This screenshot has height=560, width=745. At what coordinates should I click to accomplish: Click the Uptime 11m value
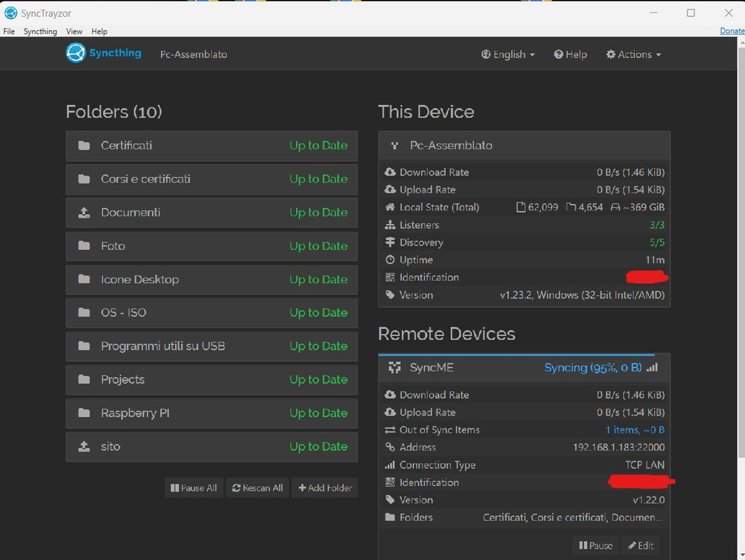655,260
